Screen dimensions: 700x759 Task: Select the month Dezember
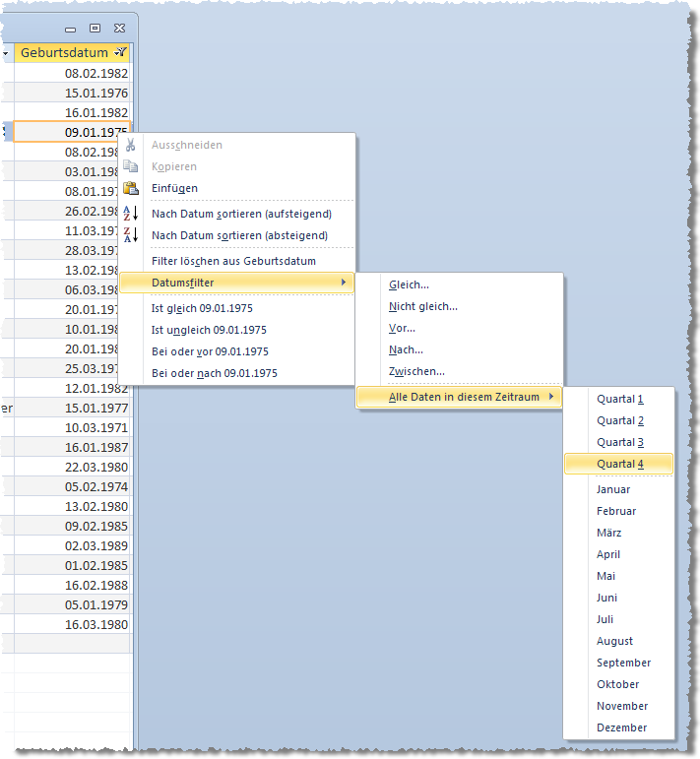point(621,727)
